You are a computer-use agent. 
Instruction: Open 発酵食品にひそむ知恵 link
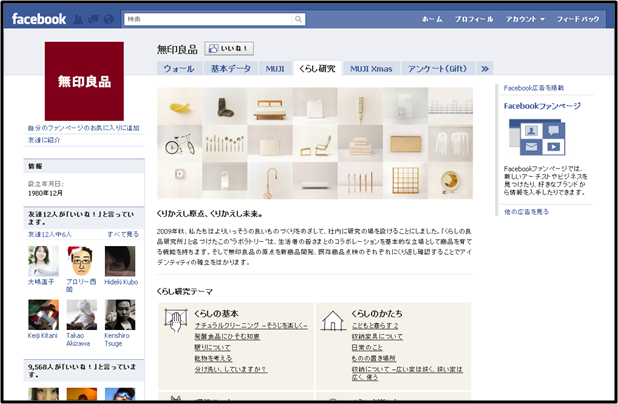(x=227, y=337)
